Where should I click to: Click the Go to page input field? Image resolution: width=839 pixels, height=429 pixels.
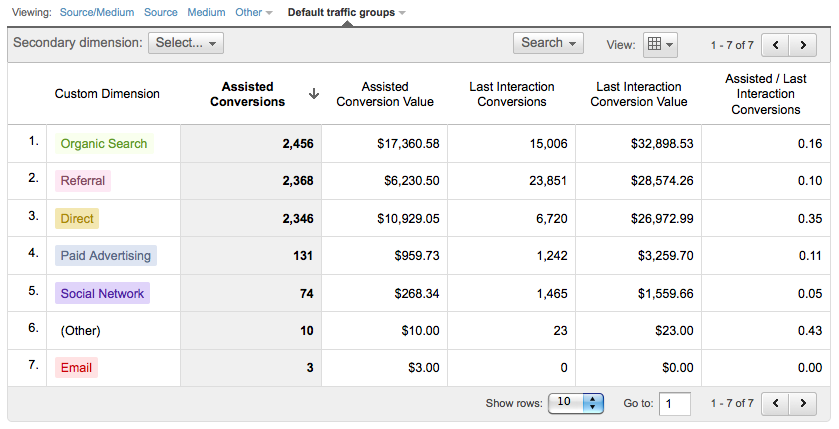click(x=675, y=403)
